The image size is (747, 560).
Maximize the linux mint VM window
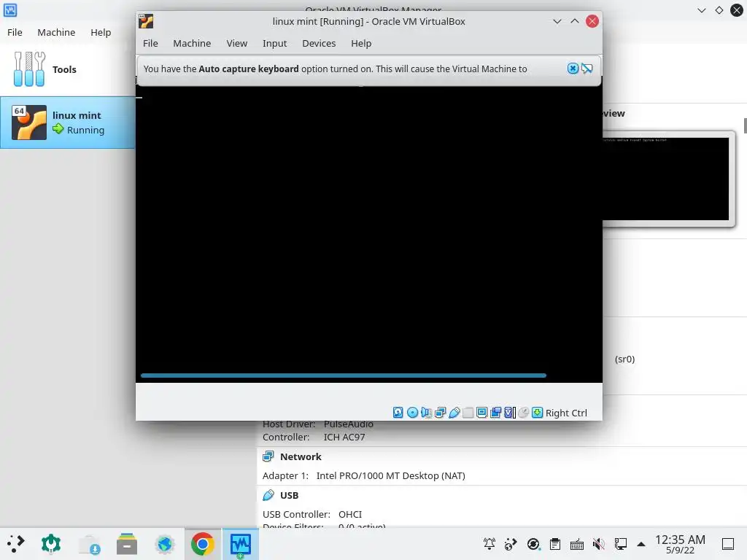[x=575, y=21]
